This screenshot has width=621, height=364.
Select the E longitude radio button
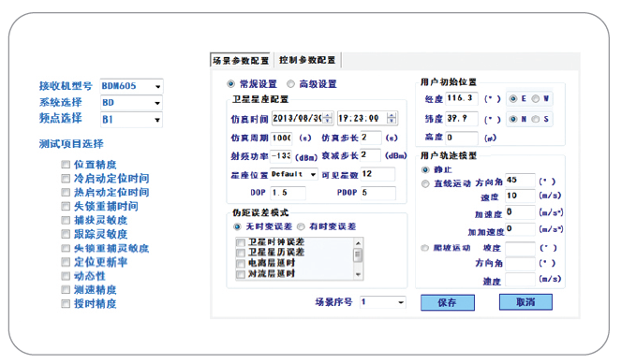(513, 99)
